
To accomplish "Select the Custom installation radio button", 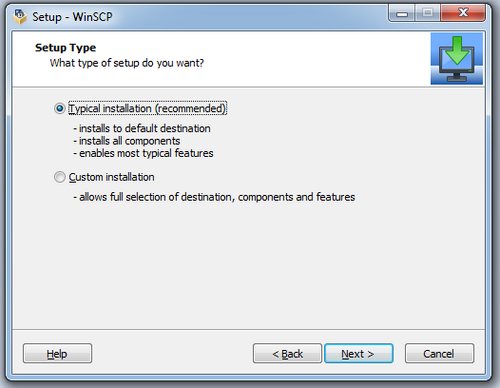I will point(60,177).
